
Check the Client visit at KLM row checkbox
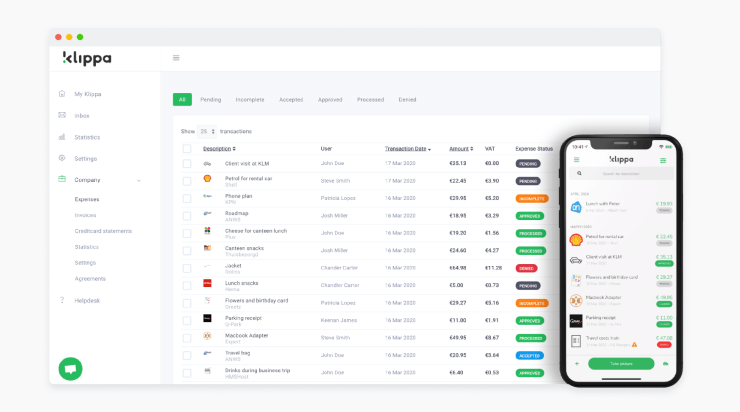click(x=187, y=164)
